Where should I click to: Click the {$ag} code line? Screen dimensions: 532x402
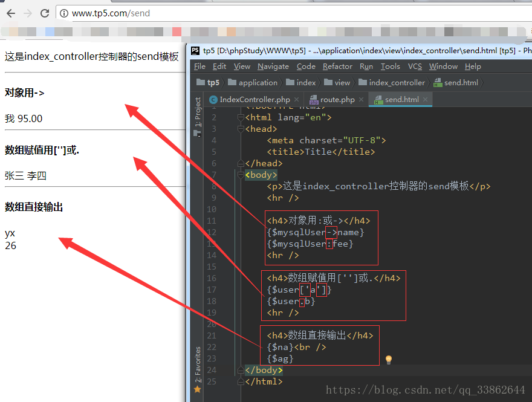coord(280,358)
